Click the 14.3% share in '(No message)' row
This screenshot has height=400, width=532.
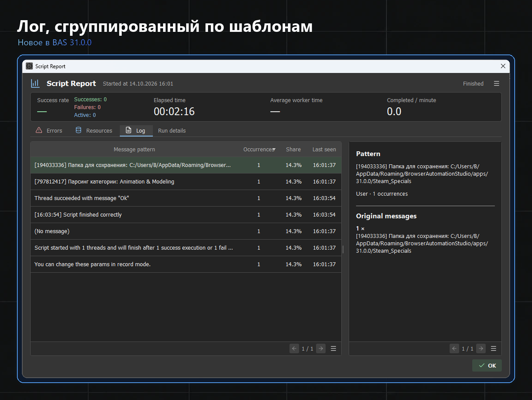click(x=294, y=231)
